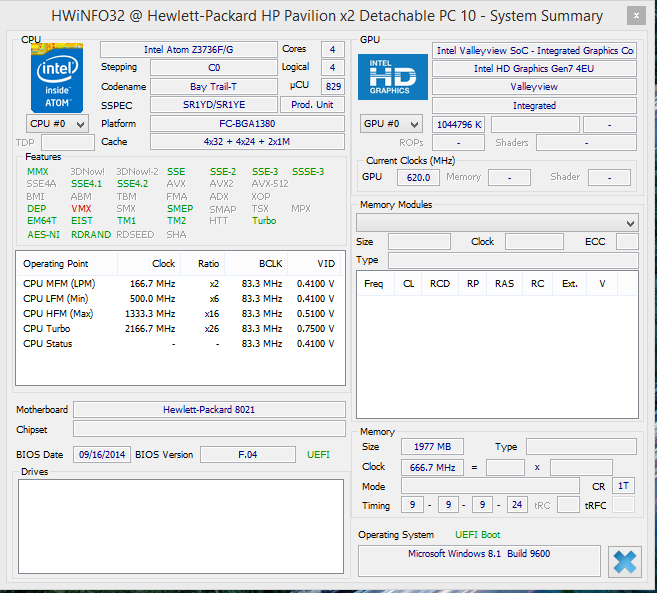Screen dimensions: 657x593
Task: Click the Bay Trail-T codename field
Action: coord(214,86)
